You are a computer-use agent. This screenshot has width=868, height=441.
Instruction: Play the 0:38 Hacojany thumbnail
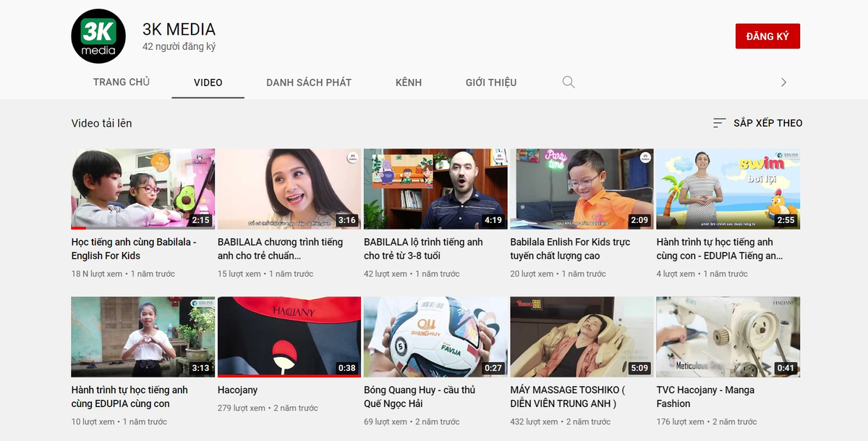[x=289, y=337]
